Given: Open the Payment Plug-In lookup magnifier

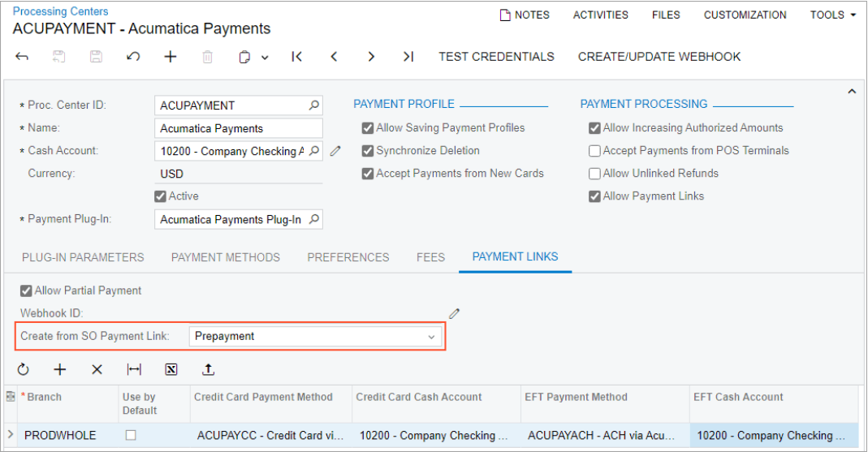Looking at the screenshot, I should click(314, 219).
